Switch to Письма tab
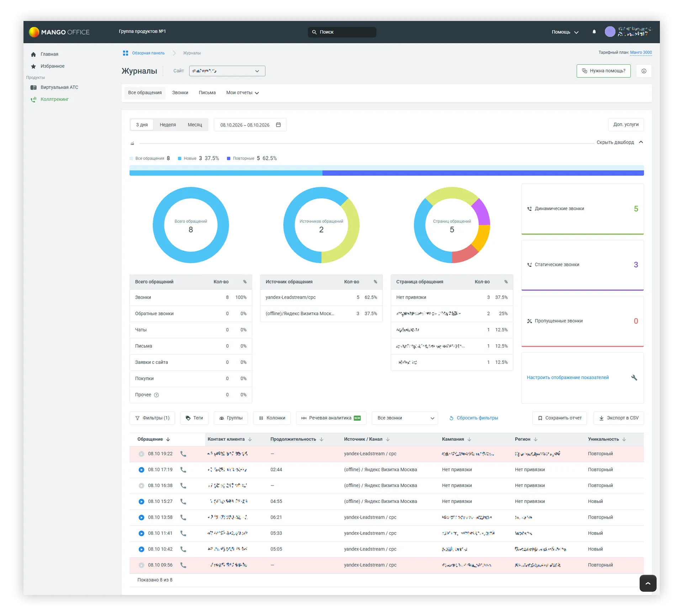683x616 pixels. coord(207,93)
